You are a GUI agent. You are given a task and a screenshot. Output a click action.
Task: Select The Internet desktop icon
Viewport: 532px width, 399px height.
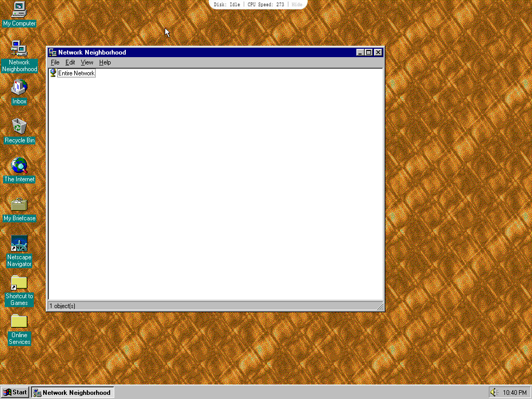pyautogui.click(x=19, y=166)
